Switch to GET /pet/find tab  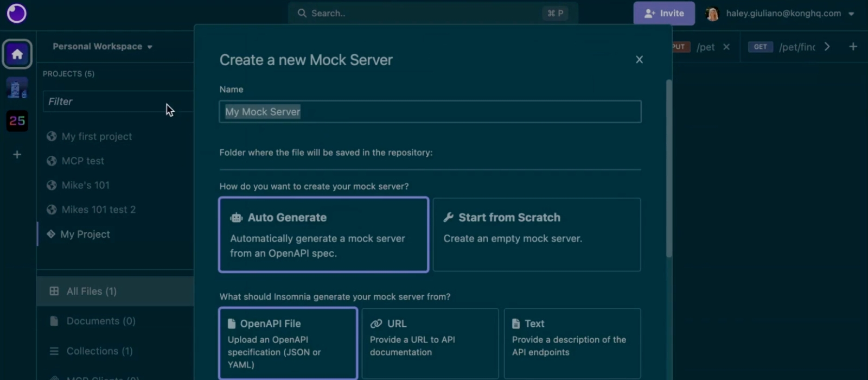tap(783, 47)
